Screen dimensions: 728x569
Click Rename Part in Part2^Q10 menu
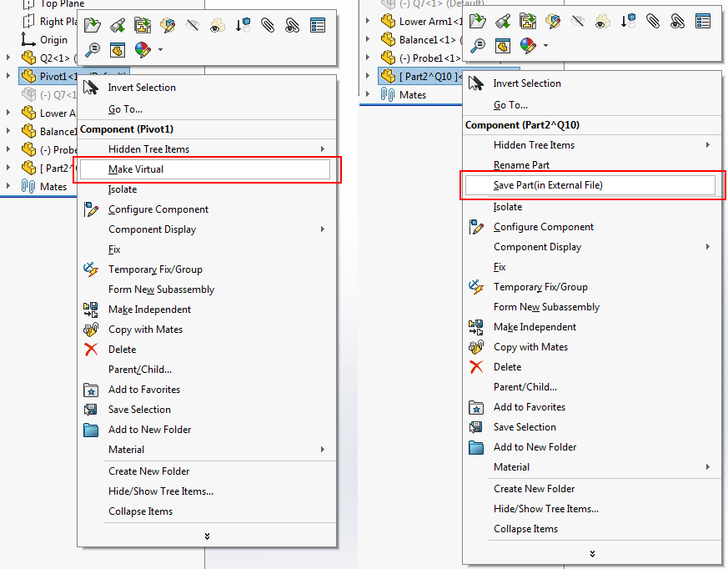point(521,165)
